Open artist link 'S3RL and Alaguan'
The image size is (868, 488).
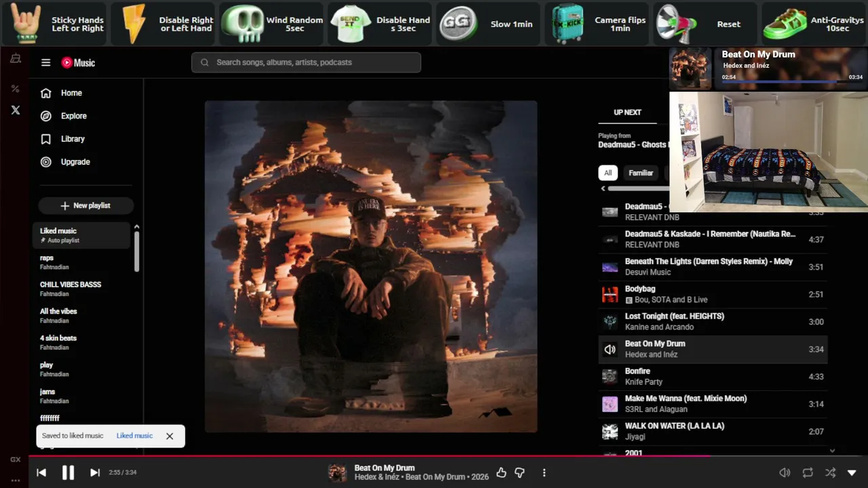[x=656, y=409]
